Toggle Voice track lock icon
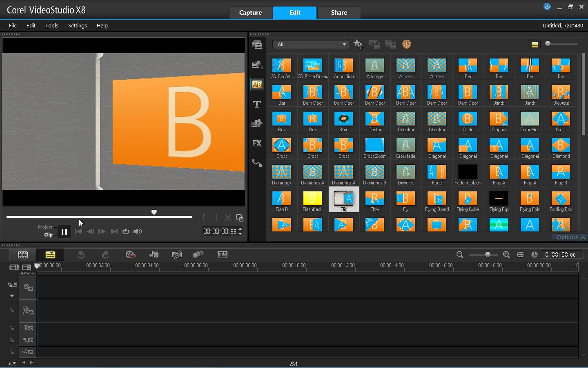The height and width of the screenshot is (368, 588). point(12,340)
